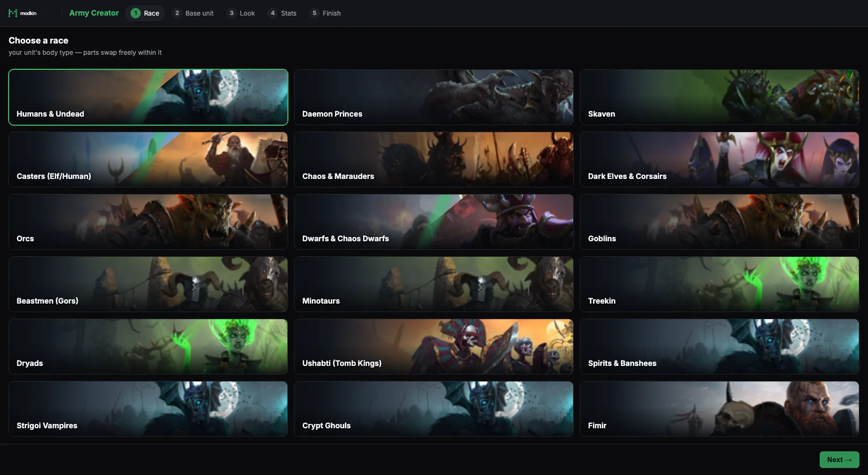Pick the Daemon Princes race card

434,97
